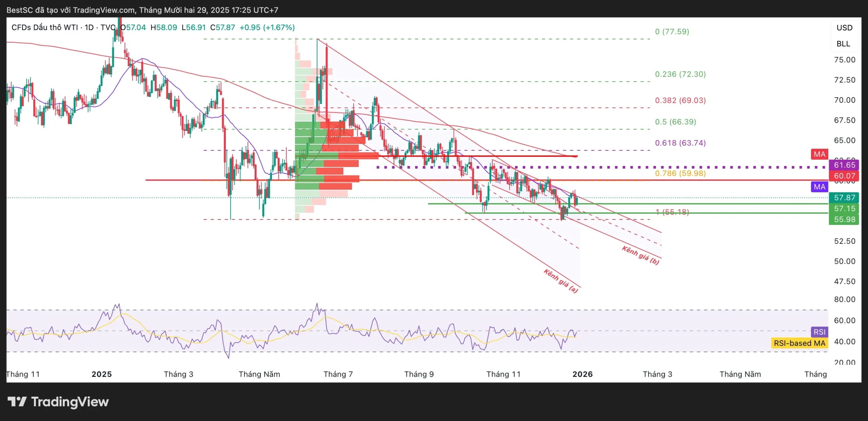
Task: Click the TradingView wordmark link
Action: [x=70, y=402]
